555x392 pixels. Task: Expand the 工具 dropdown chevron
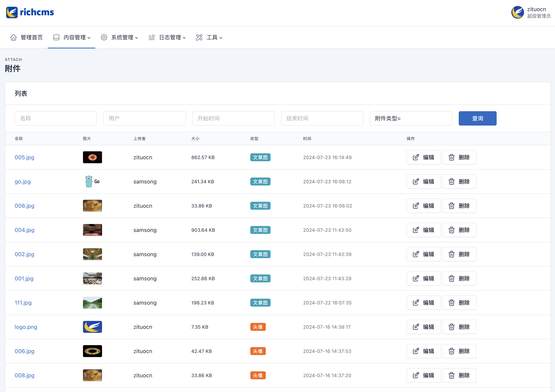(x=221, y=38)
